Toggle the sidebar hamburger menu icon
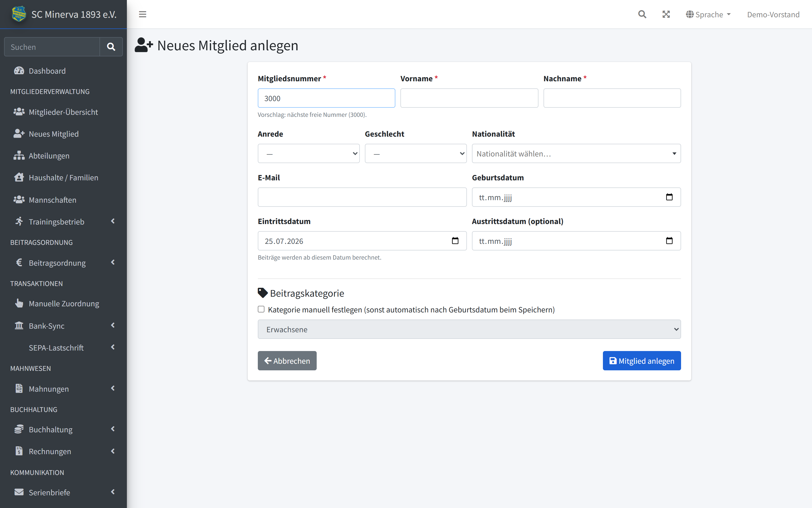This screenshot has width=812, height=508. pyautogui.click(x=143, y=14)
